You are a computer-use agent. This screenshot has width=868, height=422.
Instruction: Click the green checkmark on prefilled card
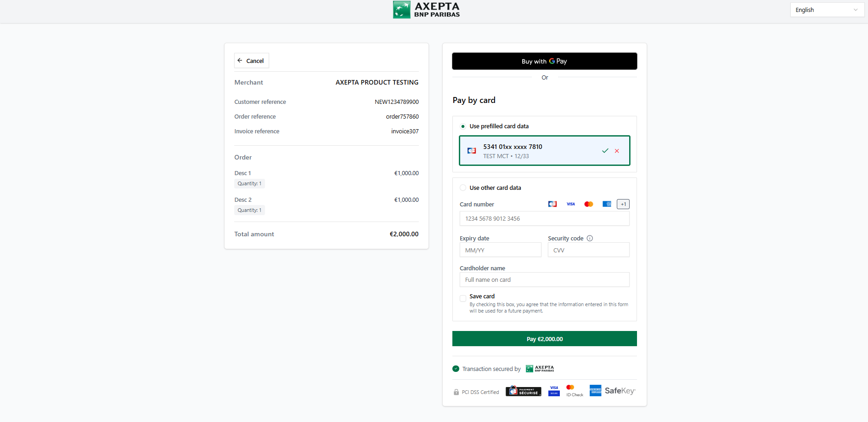(x=605, y=151)
